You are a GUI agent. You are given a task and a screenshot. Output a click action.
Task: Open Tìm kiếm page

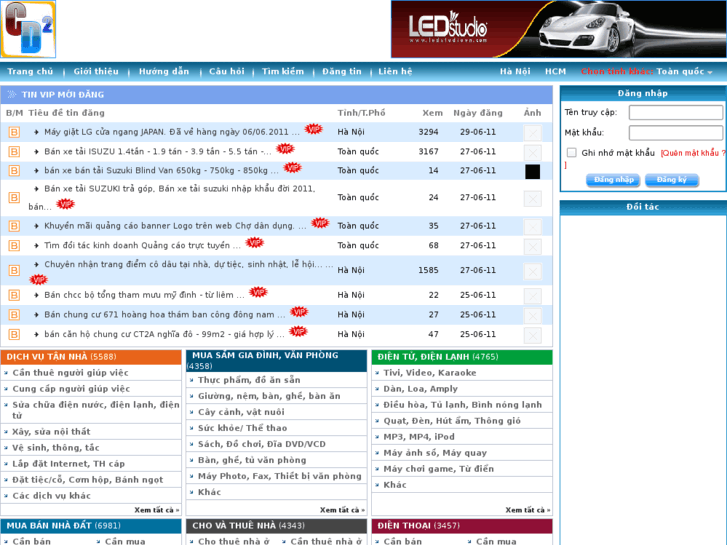pos(283,71)
